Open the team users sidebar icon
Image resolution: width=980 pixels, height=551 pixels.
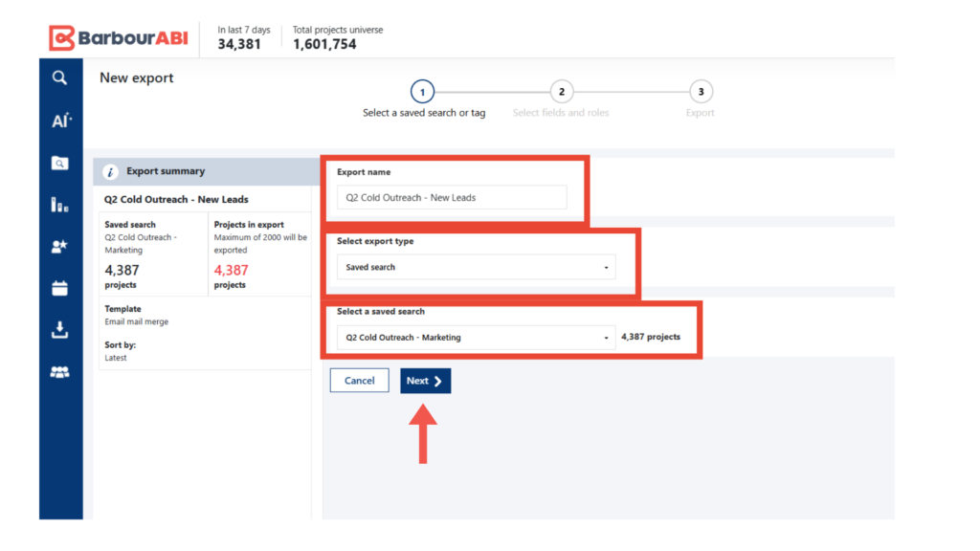pos(59,372)
